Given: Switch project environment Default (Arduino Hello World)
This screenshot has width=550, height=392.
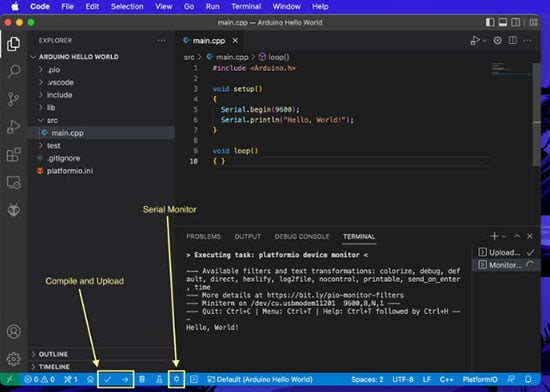Looking at the screenshot, I should (260, 379).
